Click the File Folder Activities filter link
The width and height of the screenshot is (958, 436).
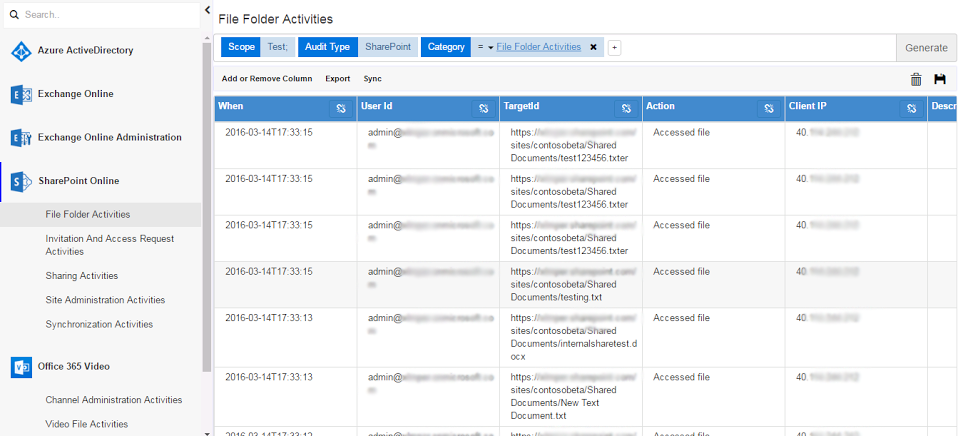(x=539, y=47)
